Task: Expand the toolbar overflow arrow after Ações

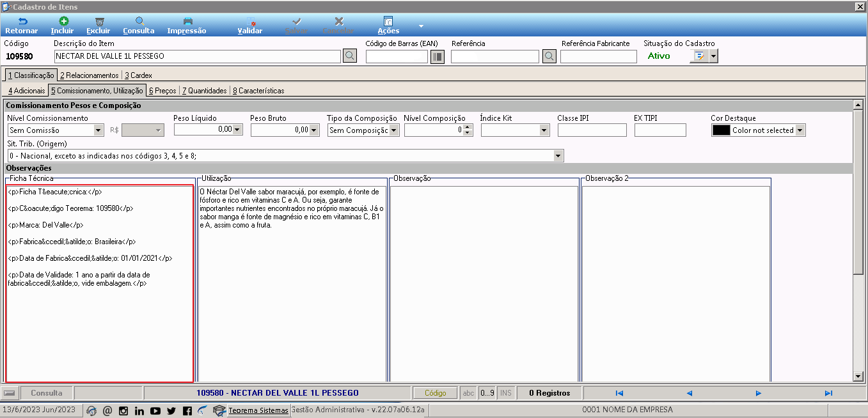Action: 421,26
